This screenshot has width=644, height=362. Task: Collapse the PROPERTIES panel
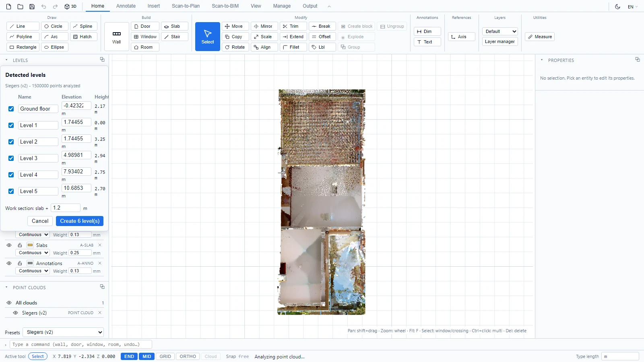pos(542,60)
